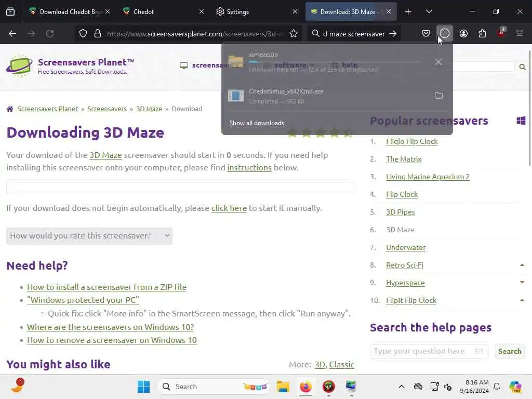532x399 pixels.
Task: Show hidden tray icons chevron
Action: click(402, 387)
